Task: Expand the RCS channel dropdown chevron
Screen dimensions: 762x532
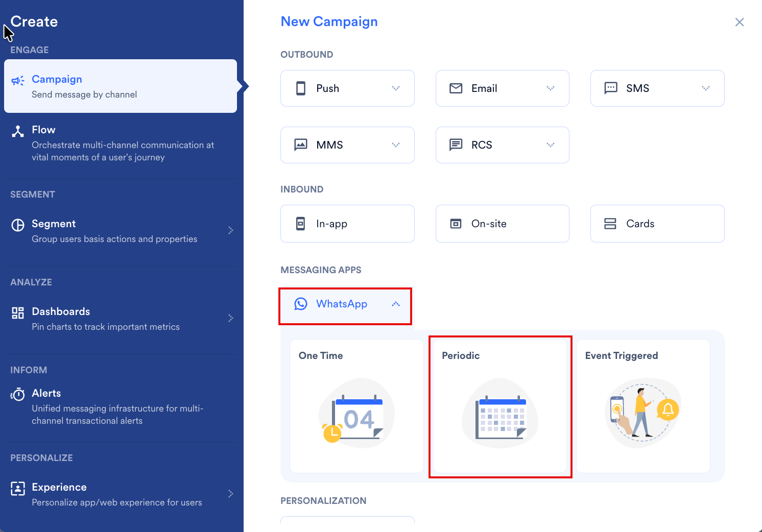Action: (551, 145)
